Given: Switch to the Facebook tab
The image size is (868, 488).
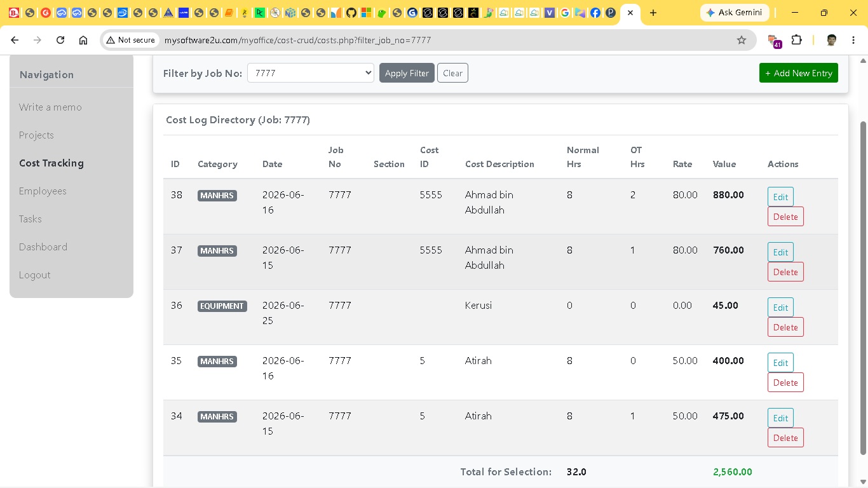Looking at the screenshot, I should [x=595, y=13].
